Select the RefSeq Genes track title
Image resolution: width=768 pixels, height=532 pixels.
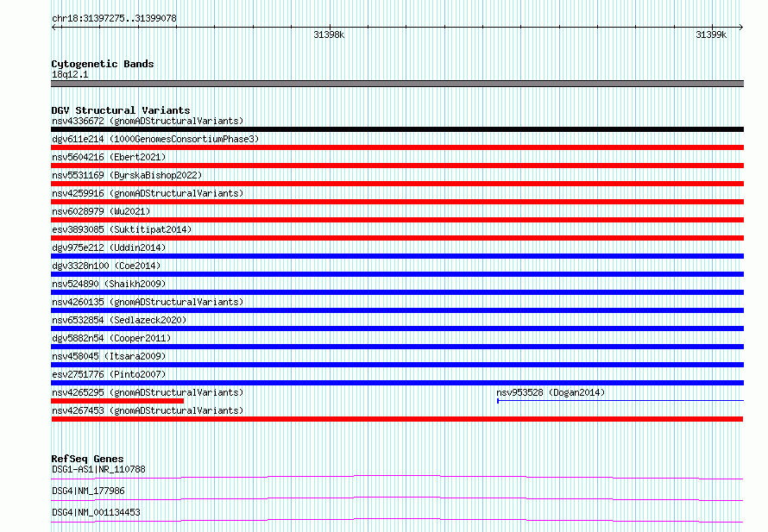pos(87,459)
